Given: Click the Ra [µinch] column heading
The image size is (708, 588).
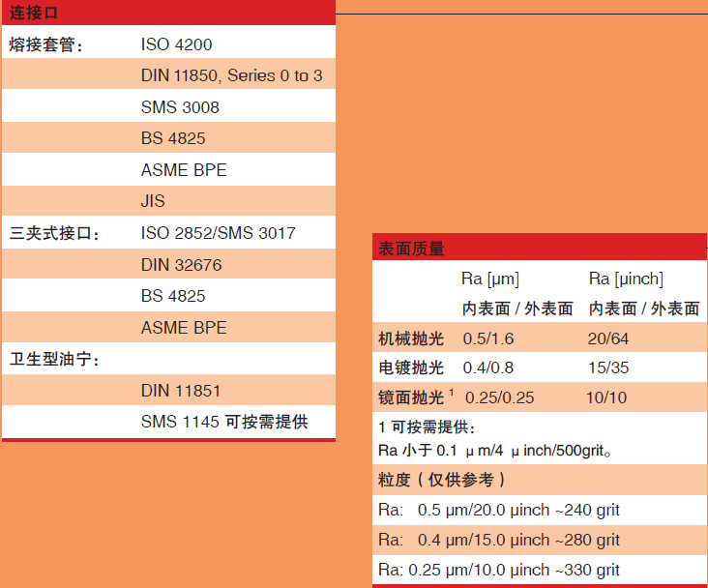Looking at the screenshot, I should click(626, 279).
